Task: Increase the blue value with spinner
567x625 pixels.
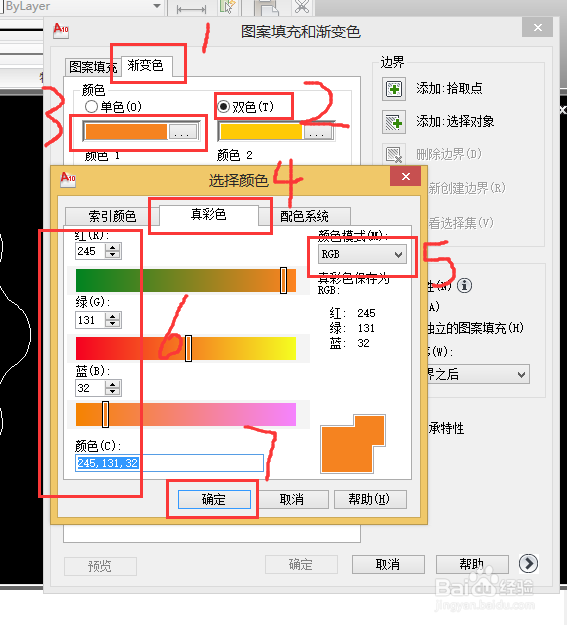Action: point(113,385)
